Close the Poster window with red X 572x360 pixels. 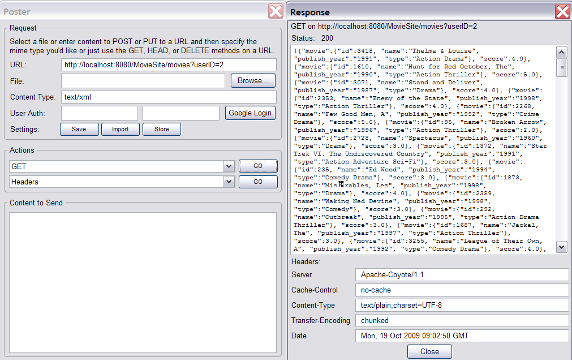[275, 11]
